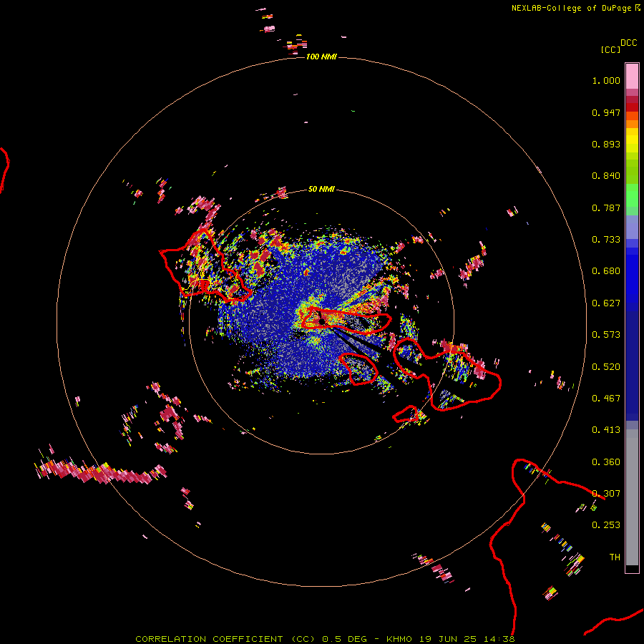Click the 0.733 scale value
The height and width of the screenshot is (644, 644).
606,240
